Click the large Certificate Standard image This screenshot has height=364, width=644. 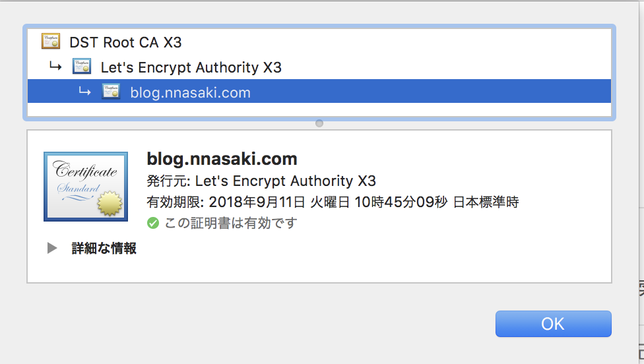click(86, 187)
